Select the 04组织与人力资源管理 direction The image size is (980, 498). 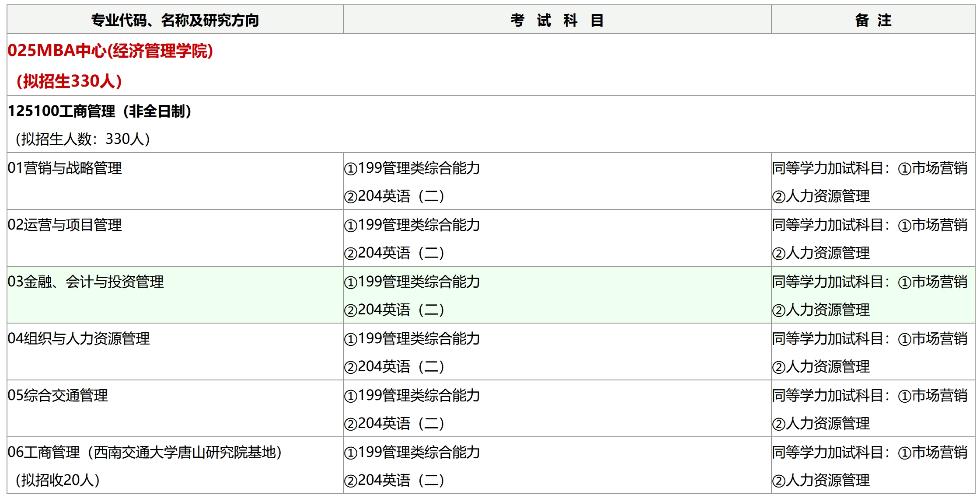tap(79, 338)
